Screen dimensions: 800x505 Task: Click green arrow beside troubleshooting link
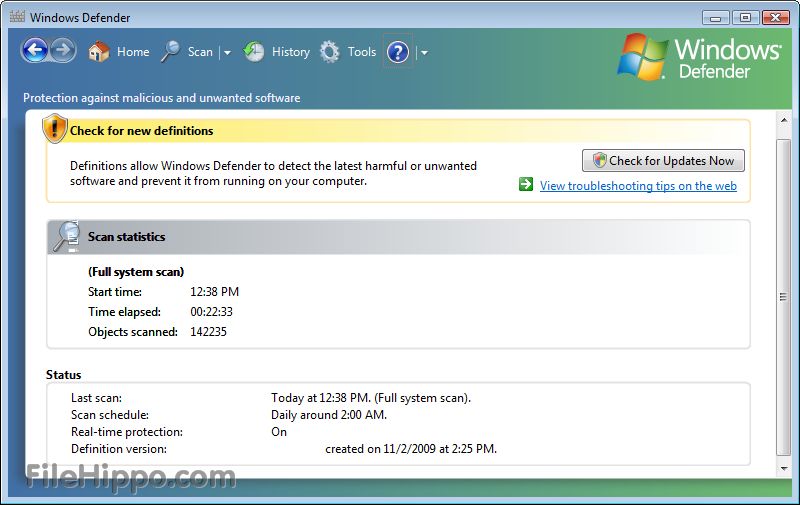[x=526, y=184]
